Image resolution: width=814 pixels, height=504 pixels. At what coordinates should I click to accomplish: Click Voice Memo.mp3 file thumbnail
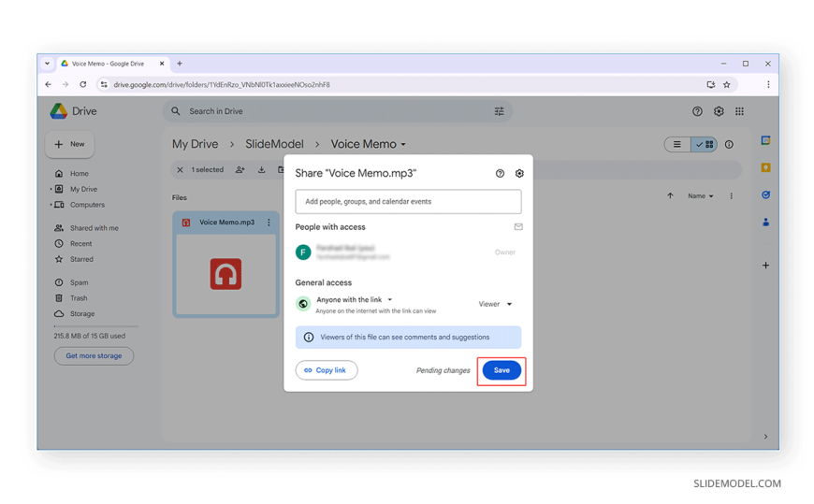point(225,274)
